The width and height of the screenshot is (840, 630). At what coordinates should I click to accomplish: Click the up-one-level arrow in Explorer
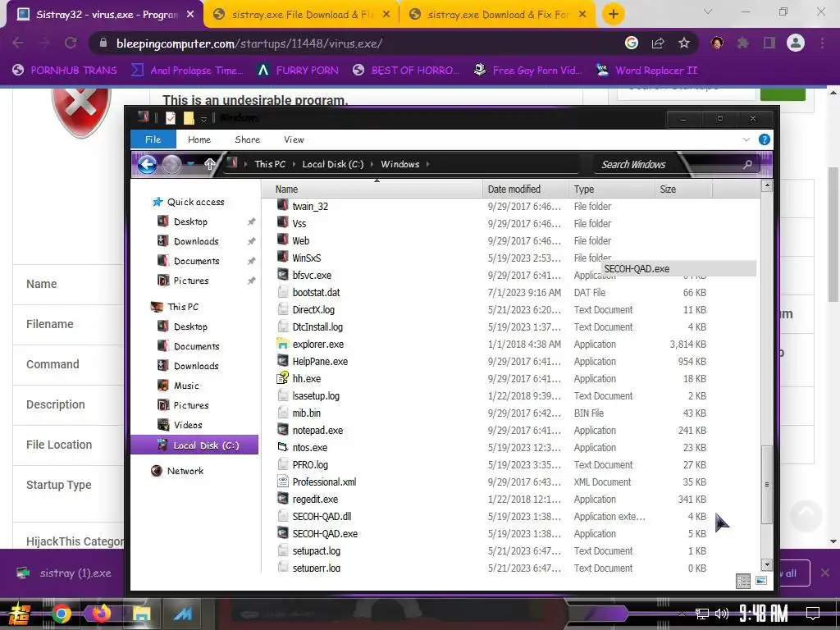point(210,164)
